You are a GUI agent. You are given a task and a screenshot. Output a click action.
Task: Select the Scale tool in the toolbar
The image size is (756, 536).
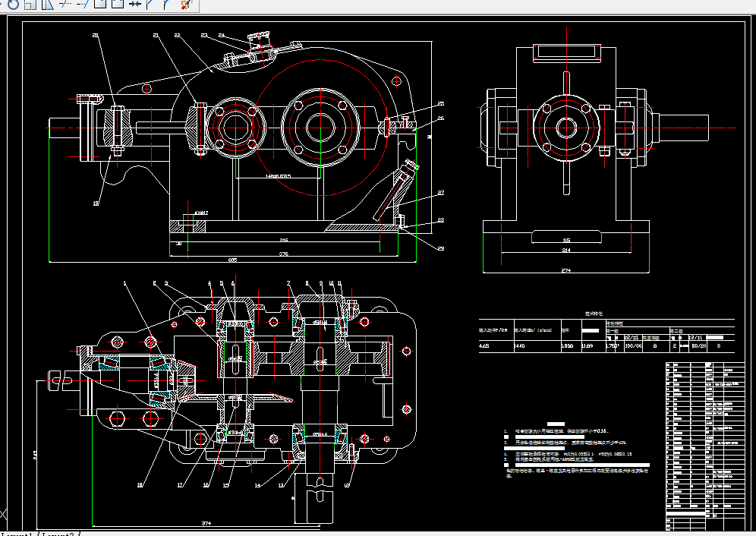pos(30,4)
